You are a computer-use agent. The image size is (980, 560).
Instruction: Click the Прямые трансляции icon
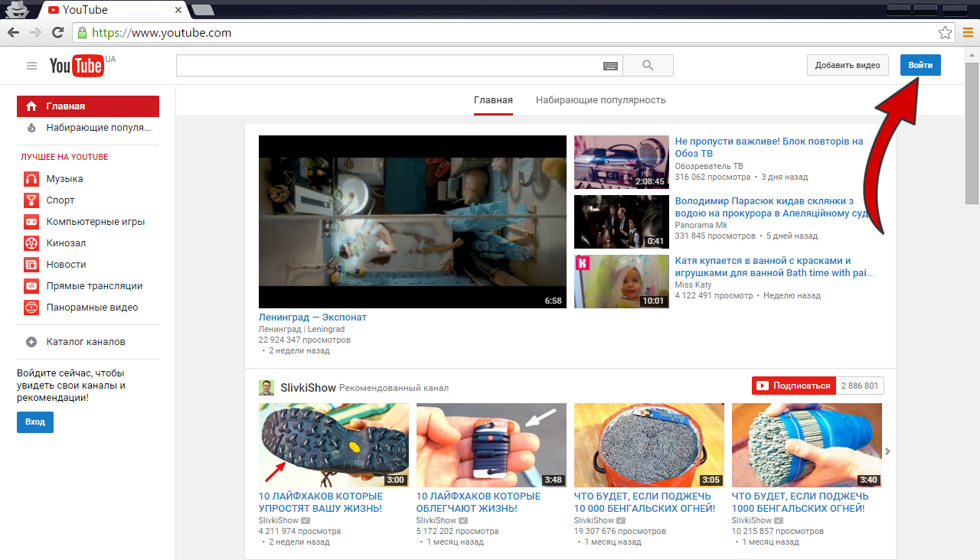pyautogui.click(x=31, y=286)
